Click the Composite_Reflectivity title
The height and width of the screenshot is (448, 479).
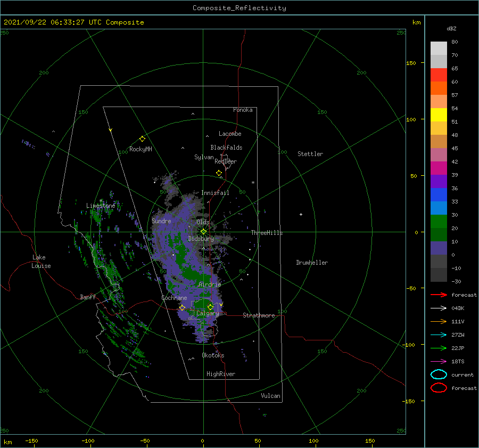240,8
